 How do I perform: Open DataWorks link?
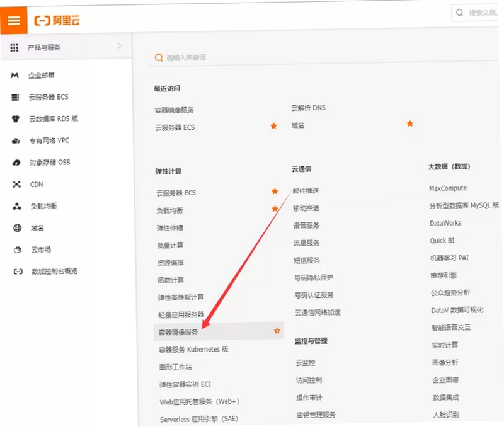[x=445, y=224]
